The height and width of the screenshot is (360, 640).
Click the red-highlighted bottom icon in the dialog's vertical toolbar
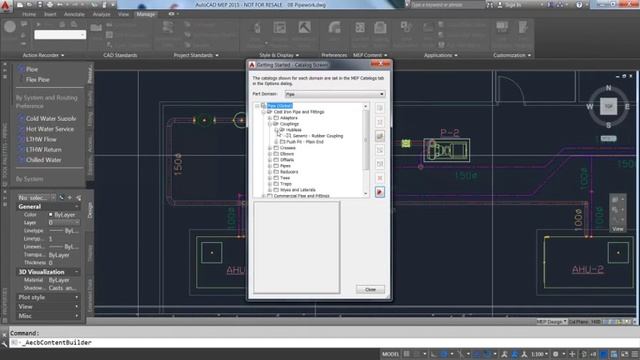tap(380, 192)
